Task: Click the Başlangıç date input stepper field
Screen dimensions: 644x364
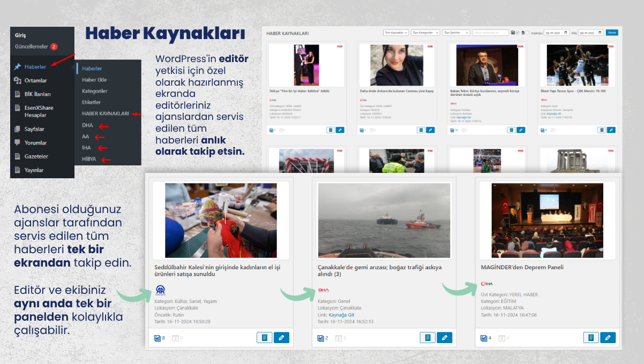Action: [553, 32]
